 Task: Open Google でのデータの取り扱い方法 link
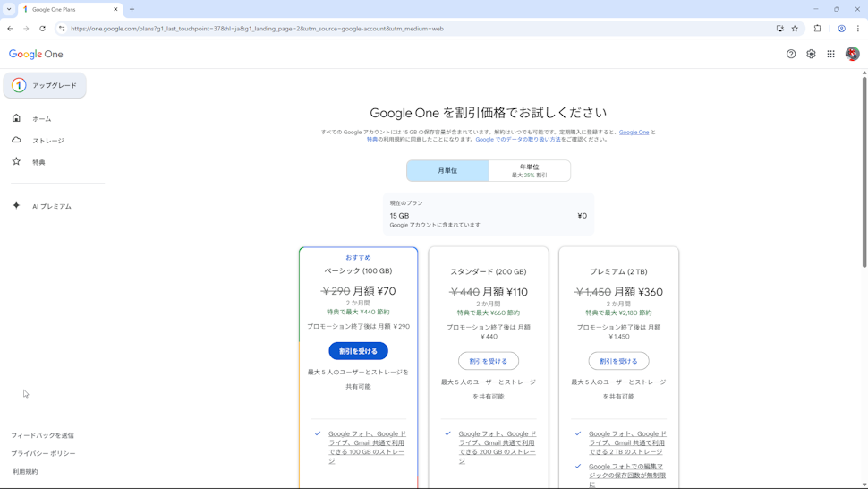coord(518,139)
